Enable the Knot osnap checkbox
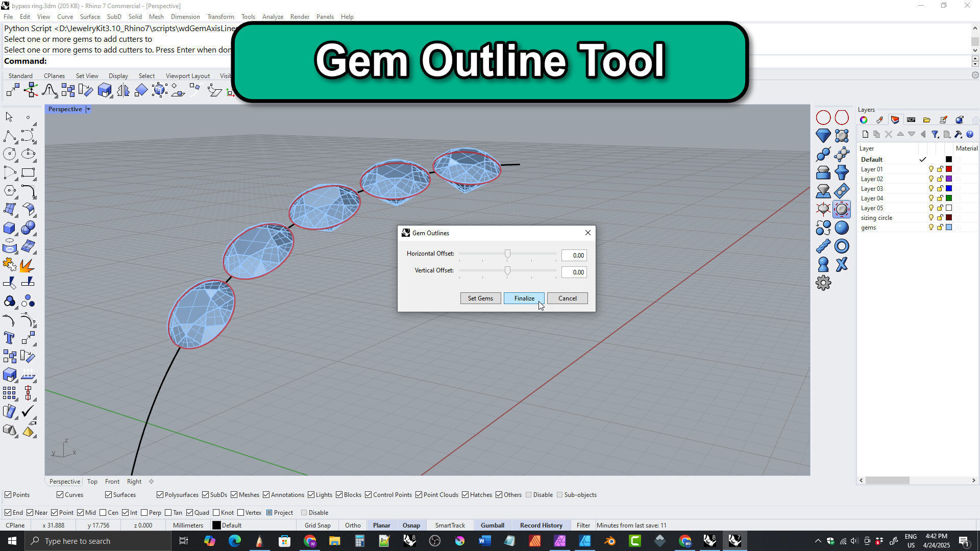The width and height of the screenshot is (980, 551). tap(216, 513)
